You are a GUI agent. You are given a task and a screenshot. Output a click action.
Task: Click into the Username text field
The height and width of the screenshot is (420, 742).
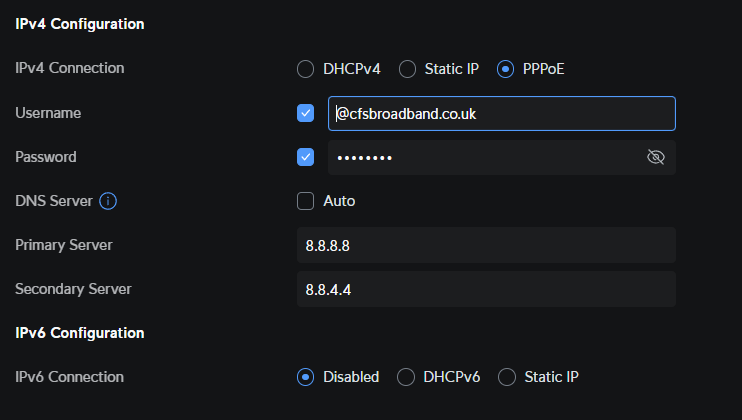[500, 113]
